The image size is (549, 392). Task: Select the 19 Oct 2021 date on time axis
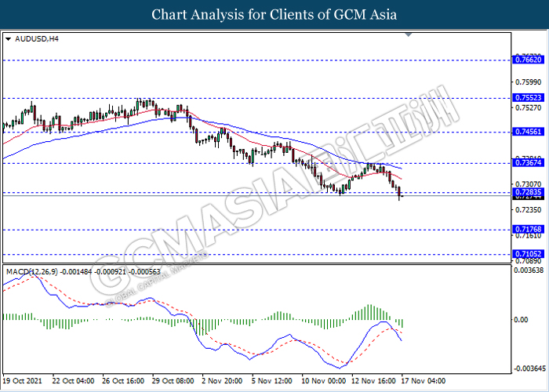[x=24, y=380]
